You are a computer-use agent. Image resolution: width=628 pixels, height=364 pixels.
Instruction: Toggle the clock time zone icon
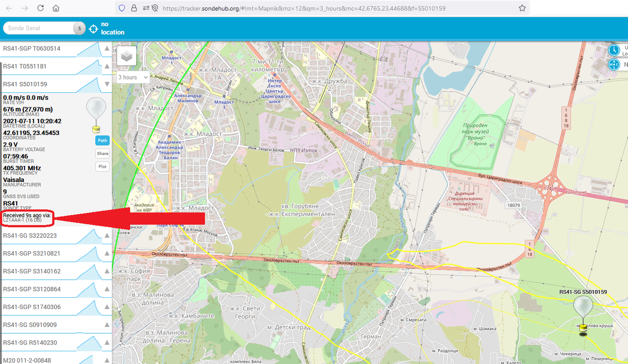point(614,50)
